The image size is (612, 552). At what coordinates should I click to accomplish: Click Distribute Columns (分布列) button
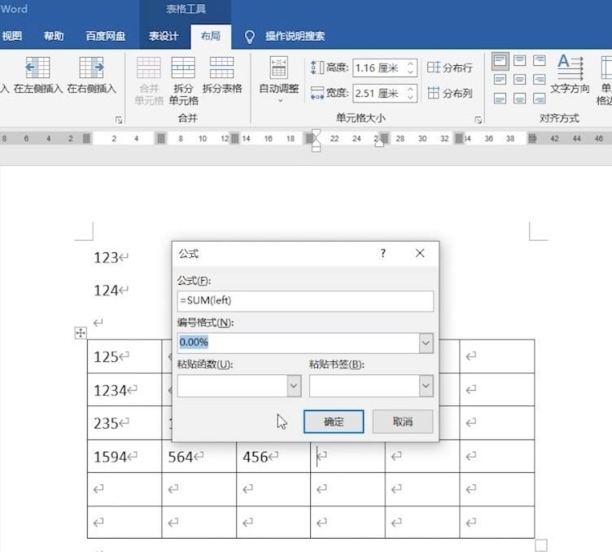click(450, 93)
